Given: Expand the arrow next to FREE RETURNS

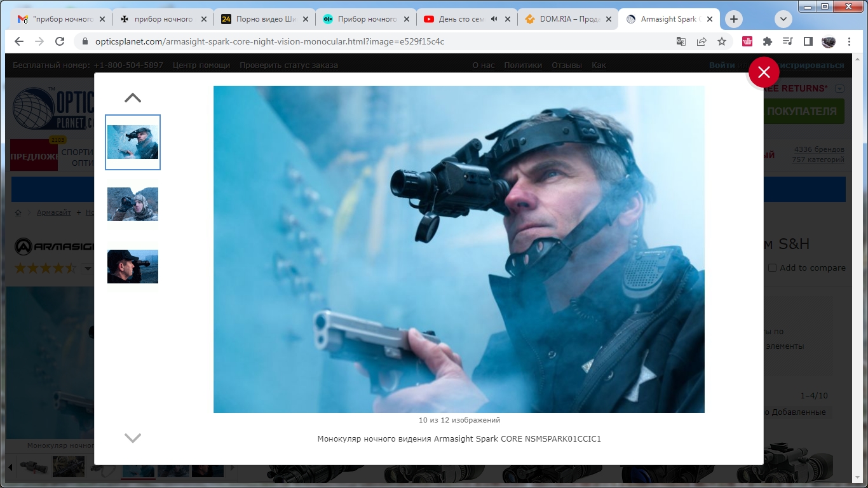Looking at the screenshot, I should tap(840, 89).
